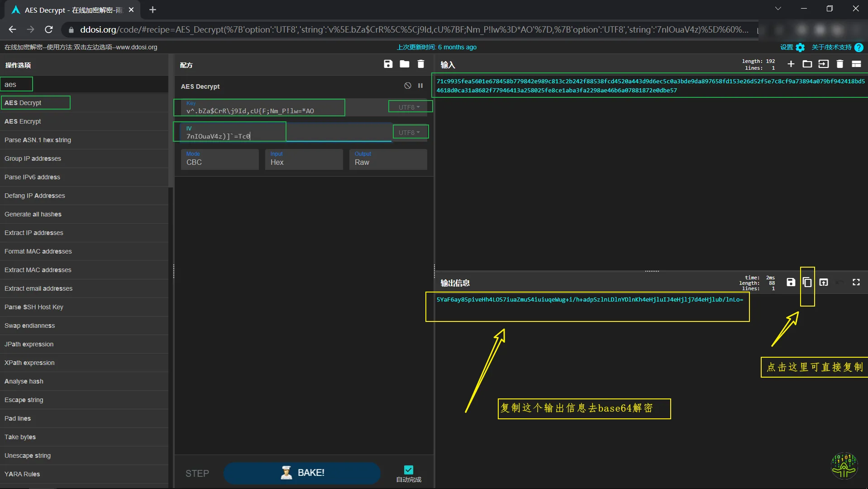Save the output to a file
Screen dimensions: 868x489
791,283
